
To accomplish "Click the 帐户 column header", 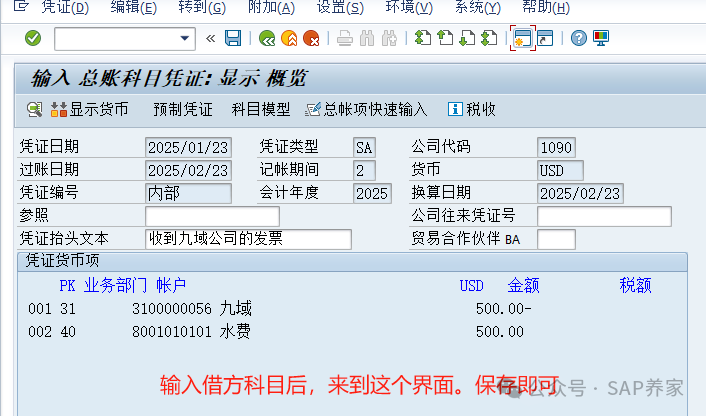I will click(x=171, y=285).
